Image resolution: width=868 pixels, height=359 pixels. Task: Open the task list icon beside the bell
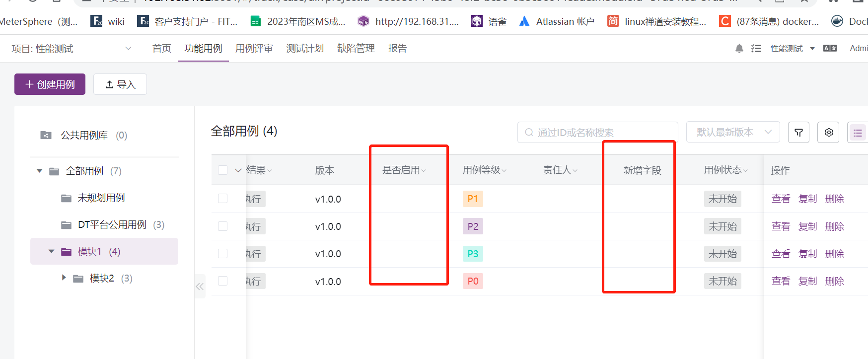[756, 48]
